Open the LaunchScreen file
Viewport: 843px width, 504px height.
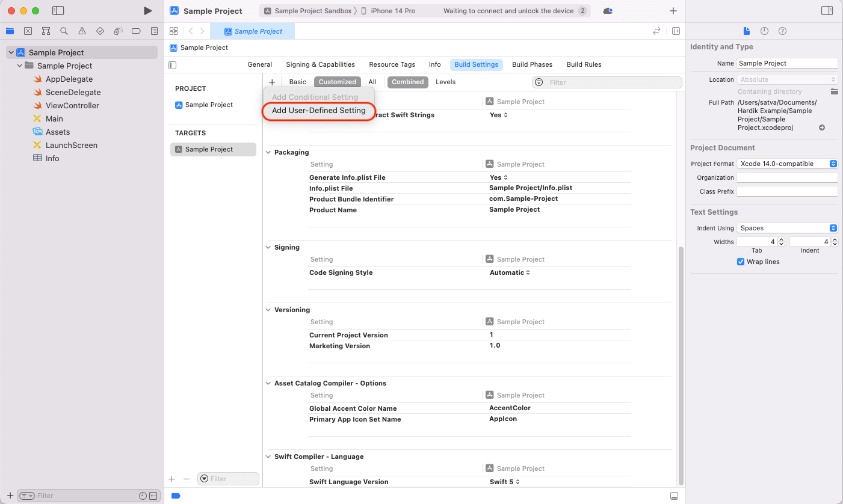pyautogui.click(x=72, y=145)
